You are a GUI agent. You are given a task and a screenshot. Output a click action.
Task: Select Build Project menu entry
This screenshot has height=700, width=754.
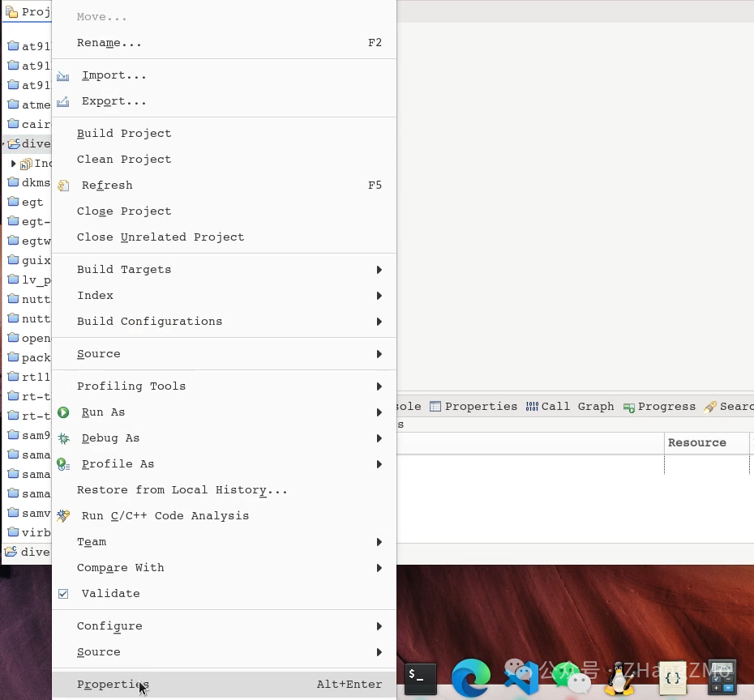(224, 134)
